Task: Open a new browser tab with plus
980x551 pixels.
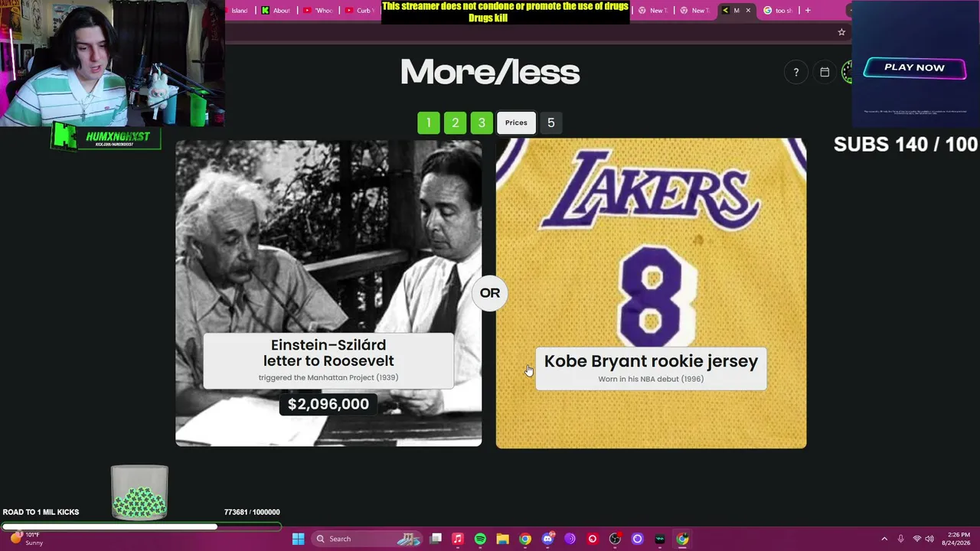Action: tap(807, 11)
